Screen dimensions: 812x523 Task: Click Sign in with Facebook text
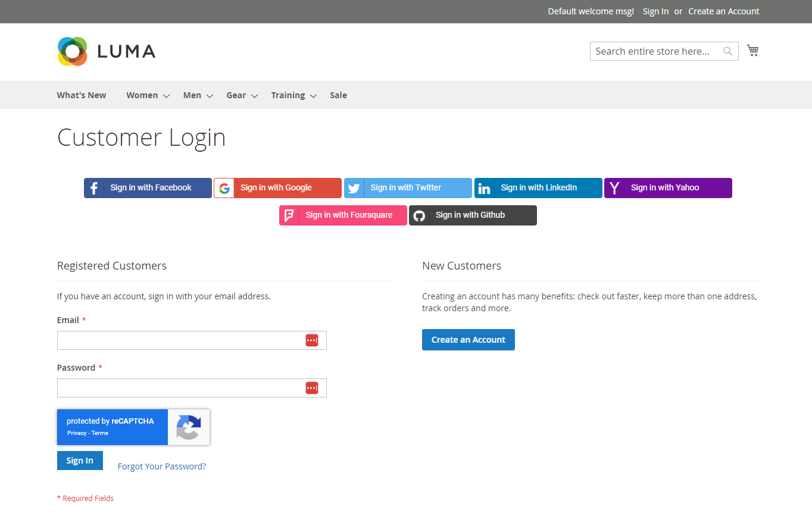coord(151,187)
